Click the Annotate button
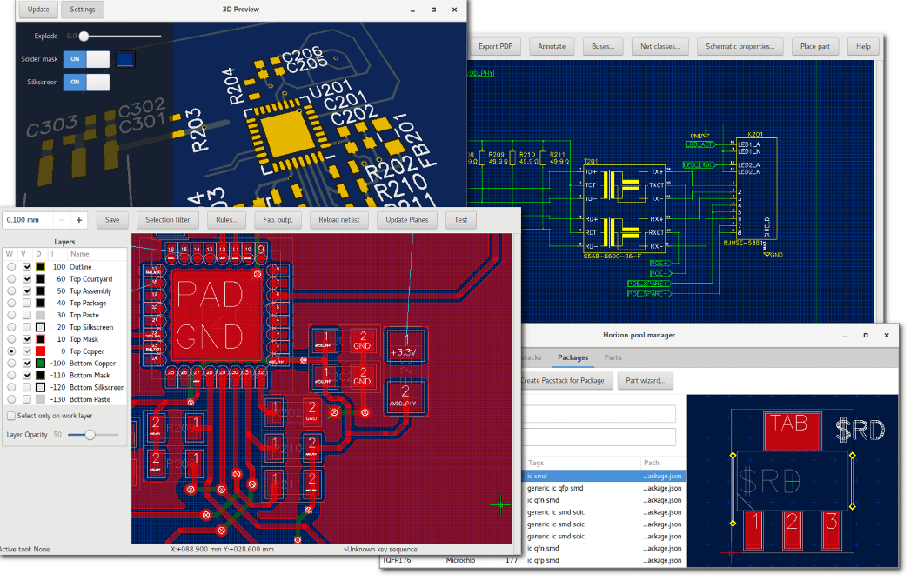The width and height of the screenshot is (924, 581). click(x=552, y=47)
